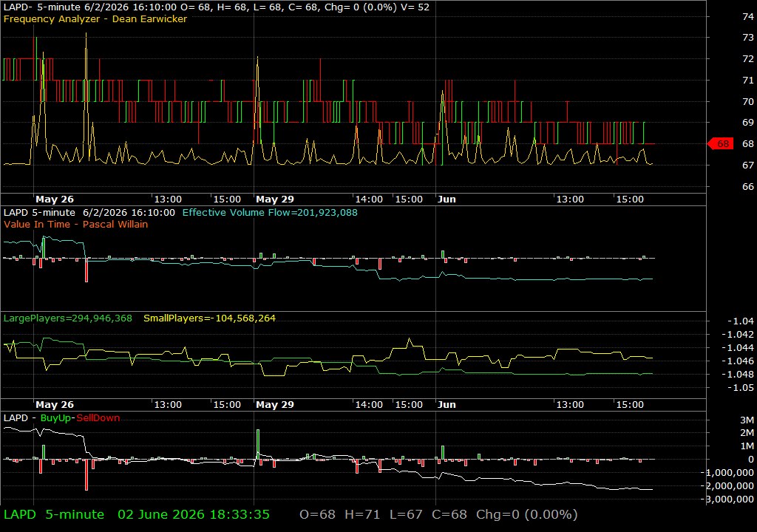Click the 2M volume scale label
This screenshot has width=757, height=532.
pyautogui.click(x=747, y=432)
